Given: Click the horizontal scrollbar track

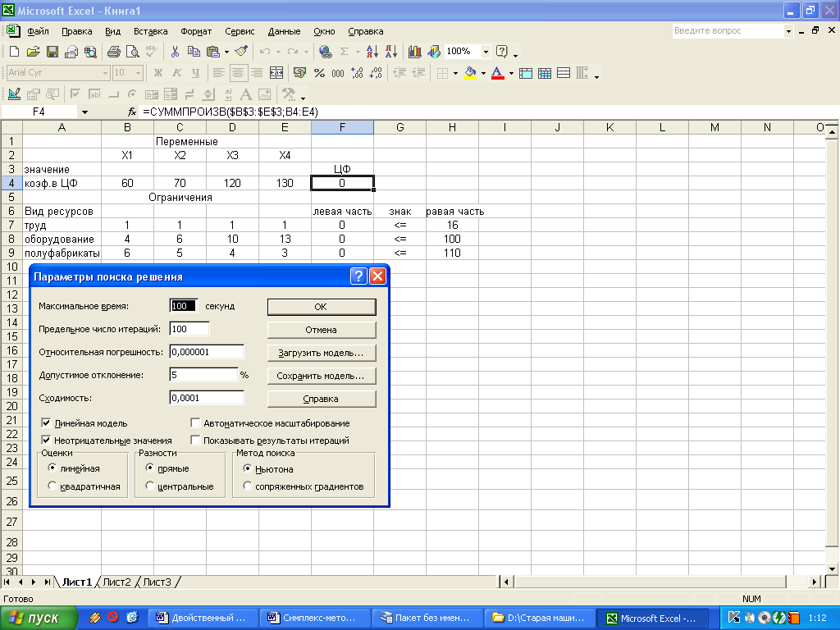Looking at the screenshot, I should (651, 582).
